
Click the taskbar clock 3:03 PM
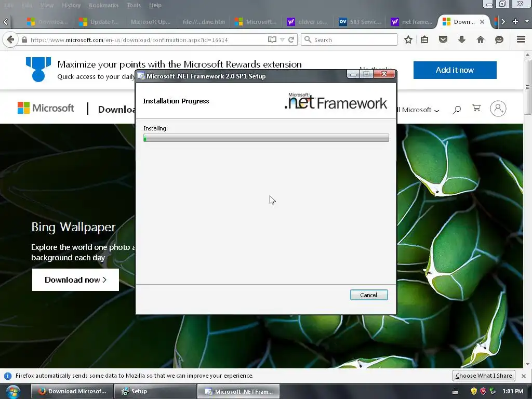(x=512, y=391)
